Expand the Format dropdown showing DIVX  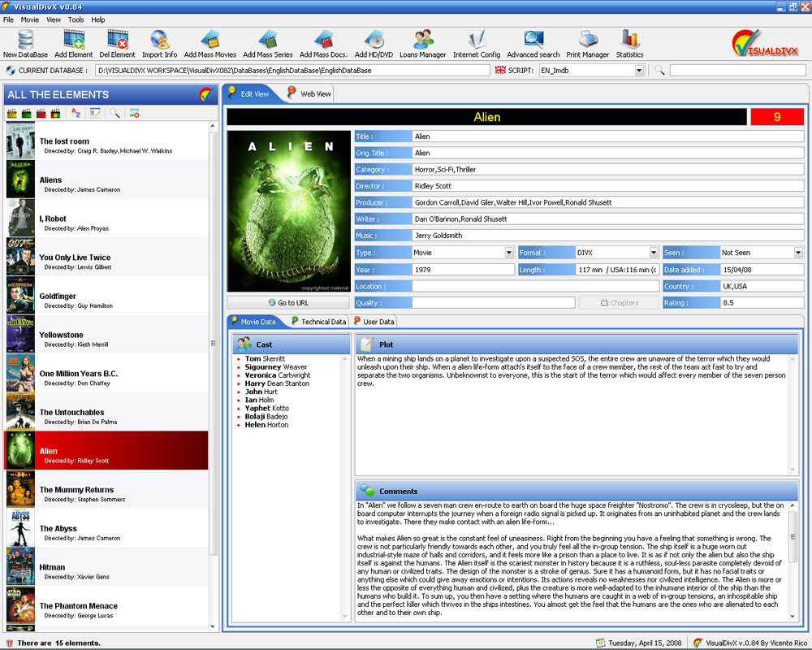click(x=654, y=253)
